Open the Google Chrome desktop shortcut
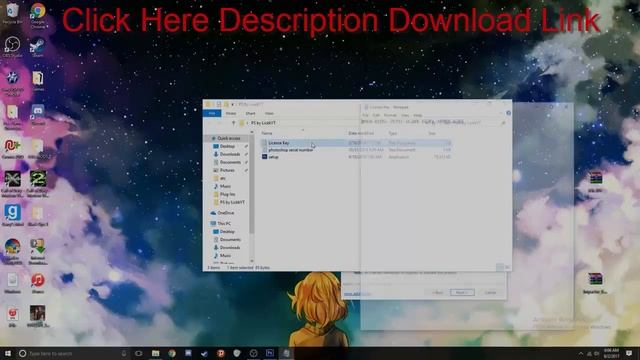This screenshot has height=360, width=640. [38, 15]
